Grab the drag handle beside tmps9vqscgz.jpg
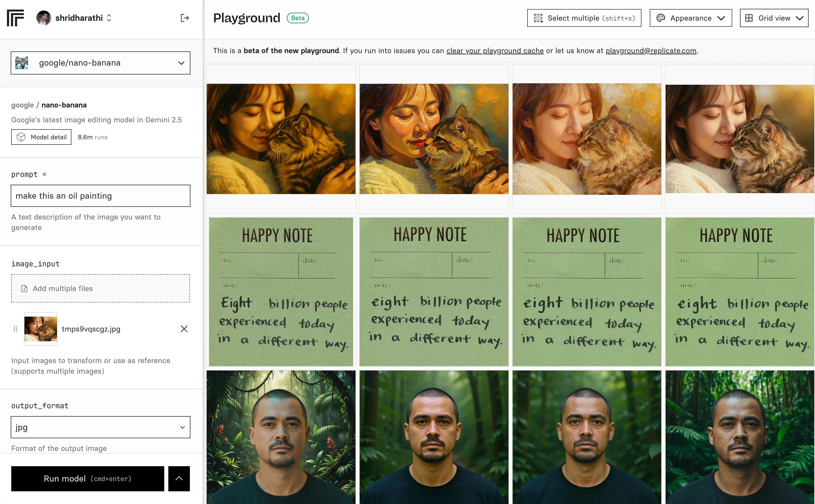 15,329
